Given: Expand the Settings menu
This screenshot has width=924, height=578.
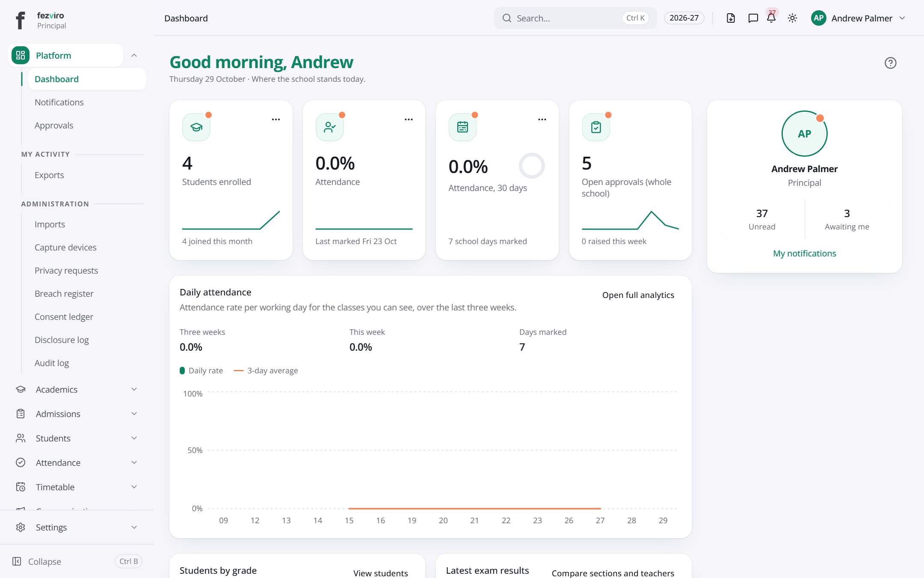Looking at the screenshot, I should click(x=77, y=527).
